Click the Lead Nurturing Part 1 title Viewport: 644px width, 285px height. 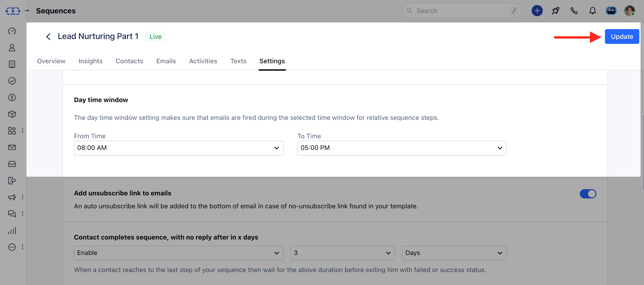pos(98,36)
